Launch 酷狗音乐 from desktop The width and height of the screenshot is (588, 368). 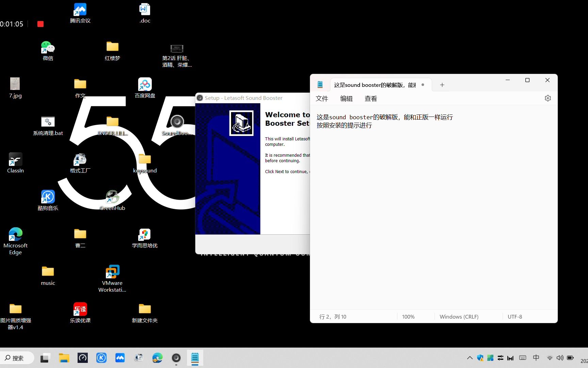(x=48, y=200)
